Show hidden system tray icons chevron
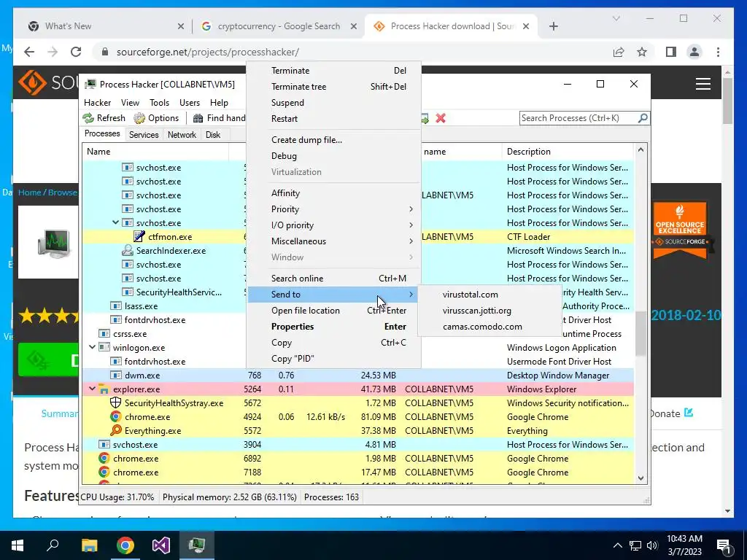Screen dimensions: 747x560 click(x=617, y=545)
